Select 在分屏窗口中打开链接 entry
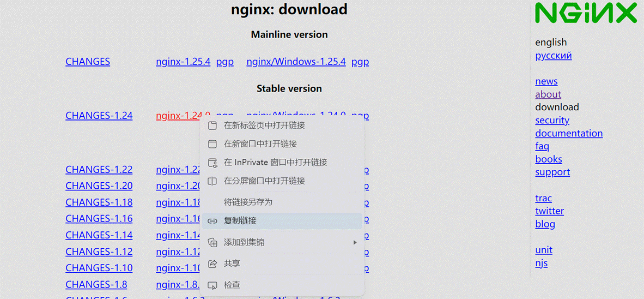Viewport: 644px width, 299px height. click(x=282, y=181)
